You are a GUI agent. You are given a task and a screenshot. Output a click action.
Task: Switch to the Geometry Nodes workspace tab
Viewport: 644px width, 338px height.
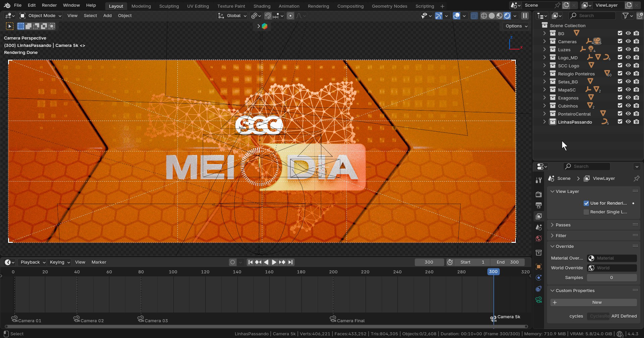[389, 6]
